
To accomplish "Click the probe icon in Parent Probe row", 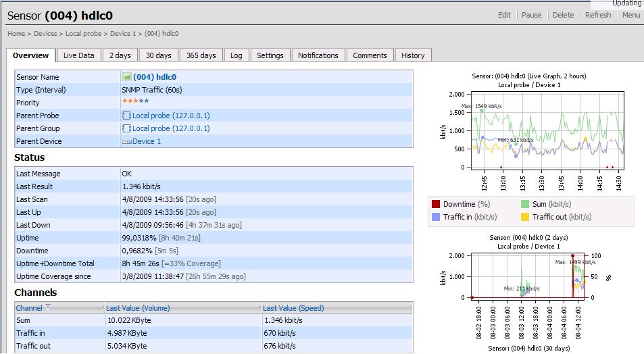I will [x=126, y=116].
